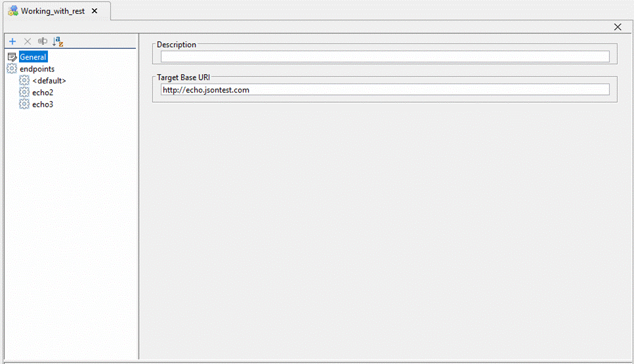The height and width of the screenshot is (364, 634).
Task: Select the endpoints tree node
Action: [x=37, y=69]
